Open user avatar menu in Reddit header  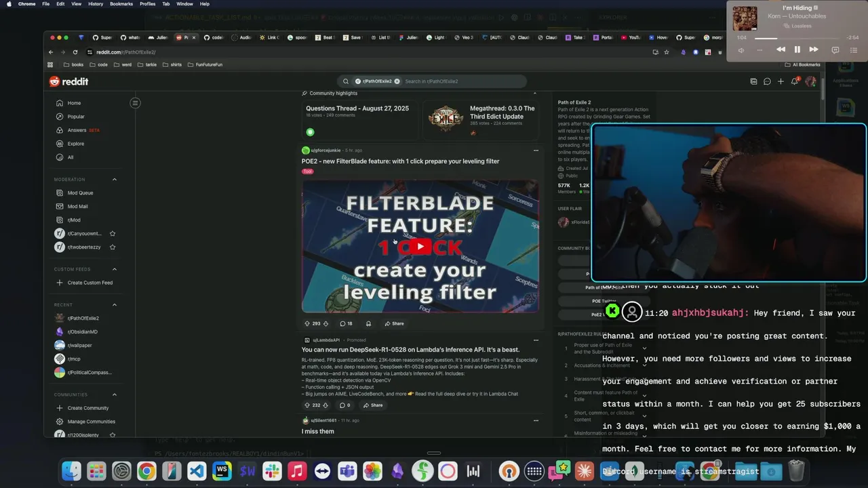click(x=810, y=81)
